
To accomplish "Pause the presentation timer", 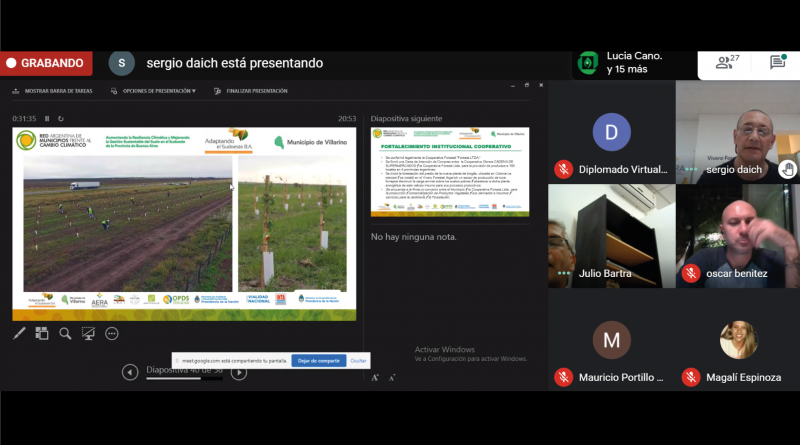I will tap(47, 119).
